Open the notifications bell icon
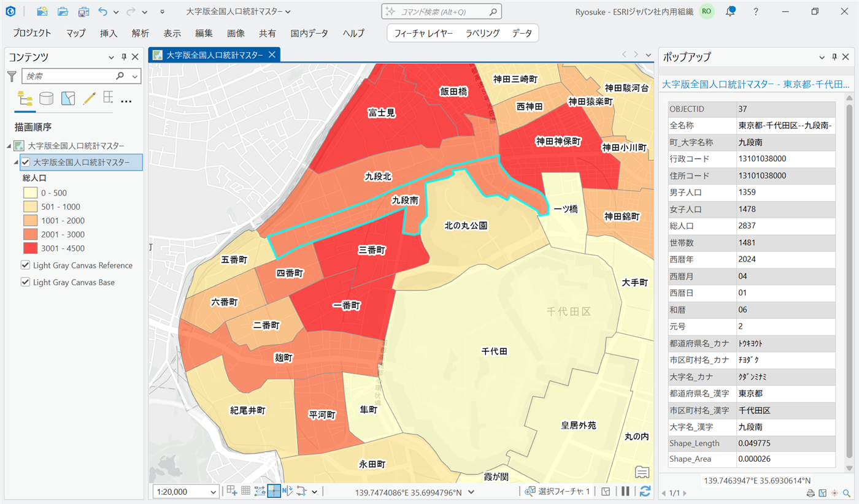This screenshot has width=859, height=504. tap(730, 12)
